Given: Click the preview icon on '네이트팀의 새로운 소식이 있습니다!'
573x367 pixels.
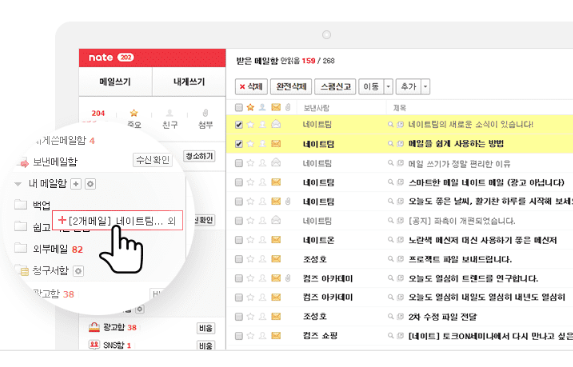Looking at the screenshot, I should click(400, 125).
